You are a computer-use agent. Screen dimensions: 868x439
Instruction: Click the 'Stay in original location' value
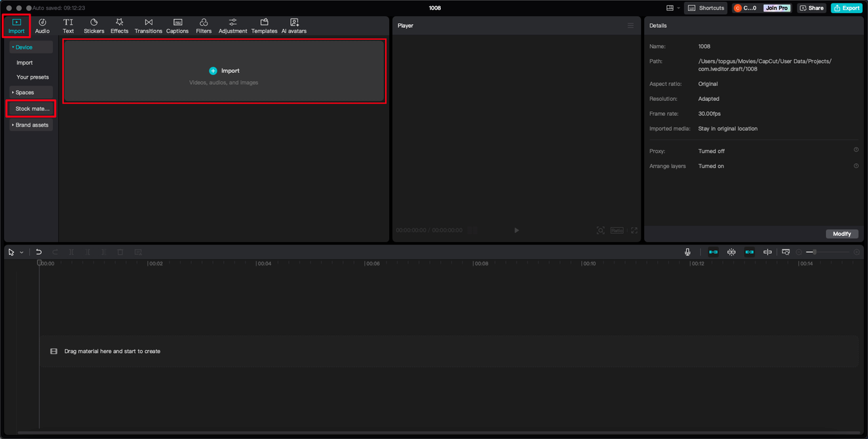(x=728, y=129)
